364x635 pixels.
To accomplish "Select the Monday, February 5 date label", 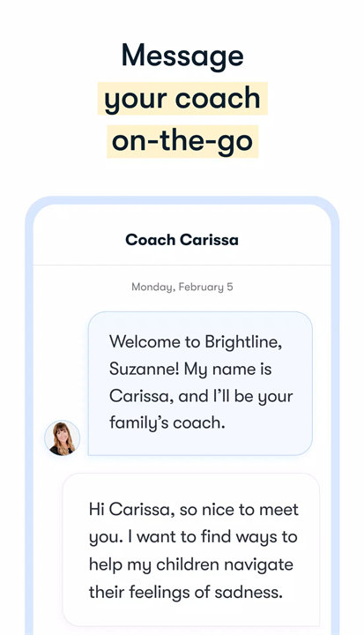I will [182, 288].
